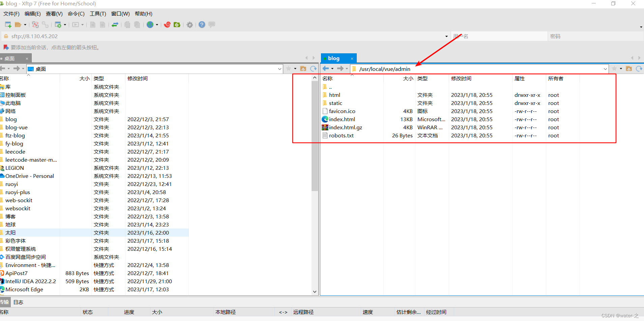Viewport: 644px width, 321px height.
Task: Click the local pane scrollbar down arrow
Action: pyautogui.click(x=315, y=292)
